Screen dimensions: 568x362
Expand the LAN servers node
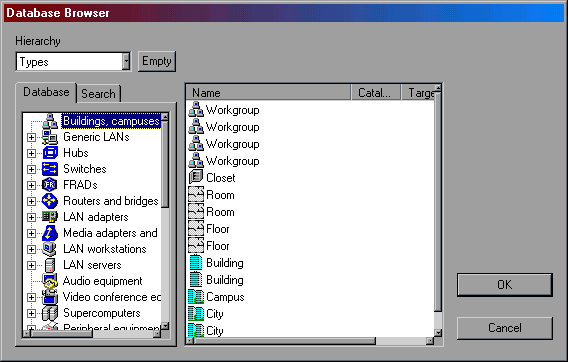(32, 265)
